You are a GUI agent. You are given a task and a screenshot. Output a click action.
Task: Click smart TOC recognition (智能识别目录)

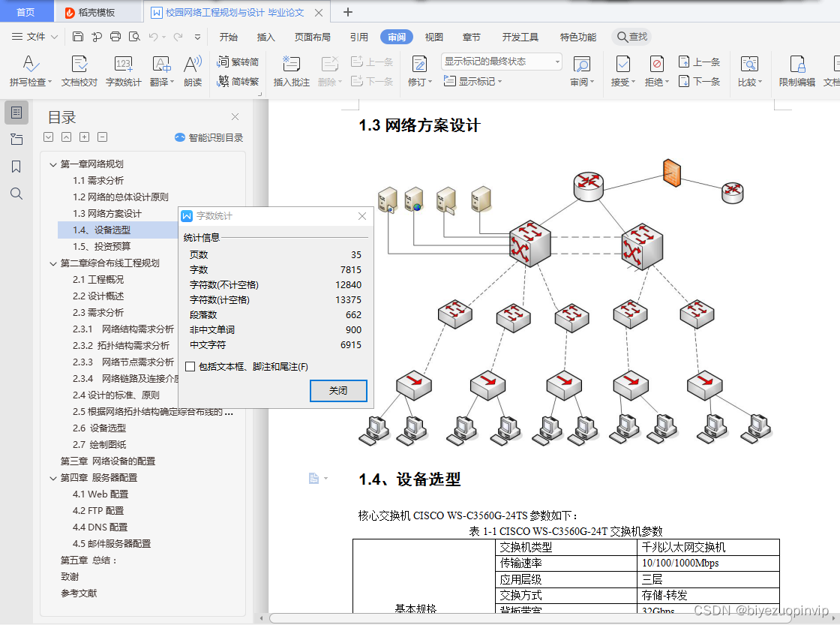click(x=209, y=138)
